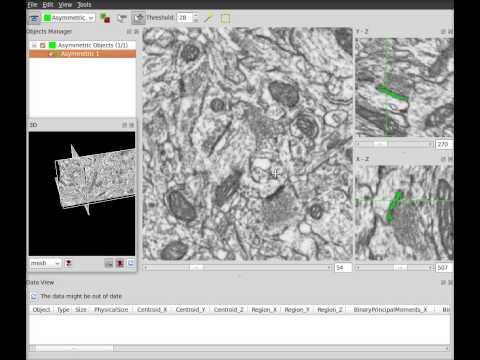Screen dimensions: 480x360
Task: Sort by the Centroid_Y column header
Action: point(190,310)
